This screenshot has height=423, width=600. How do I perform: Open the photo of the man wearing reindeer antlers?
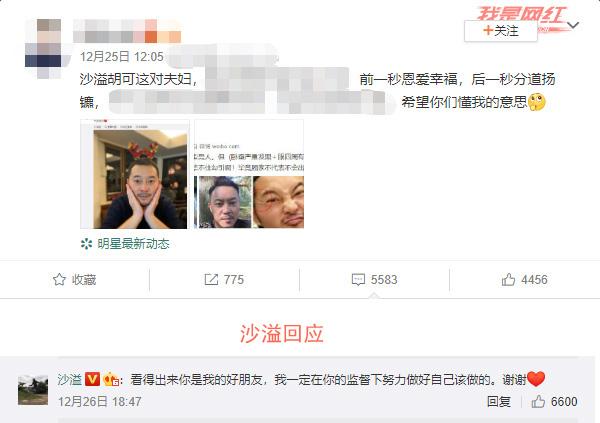[x=135, y=174]
